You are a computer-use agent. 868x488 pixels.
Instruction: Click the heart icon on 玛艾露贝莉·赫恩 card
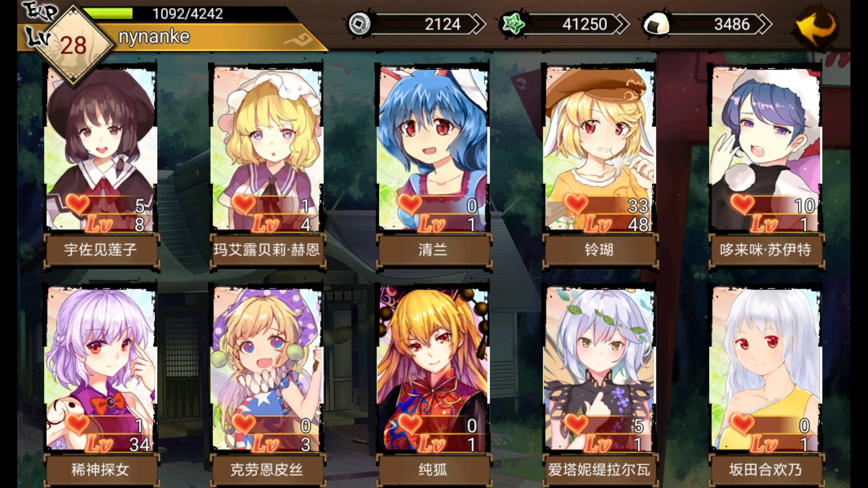(x=244, y=204)
